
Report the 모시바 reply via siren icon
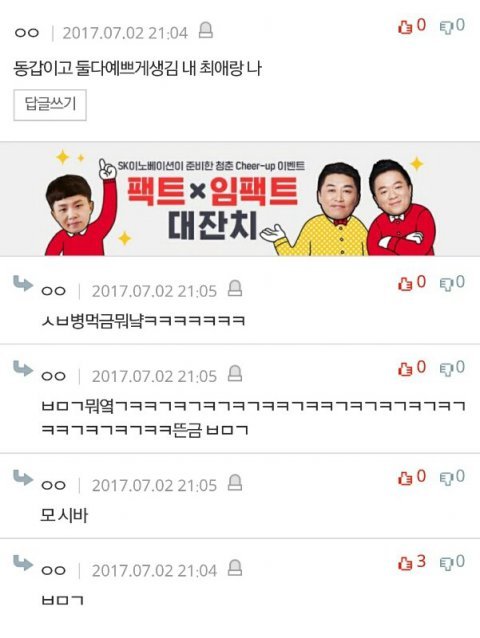coord(235,483)
